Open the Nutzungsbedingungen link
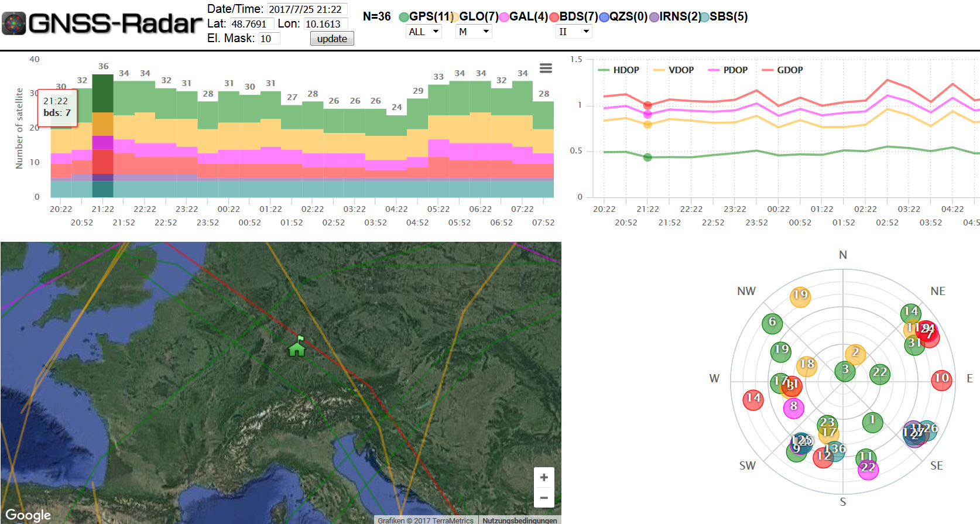The image size is (980, 524). coord(520,520)
